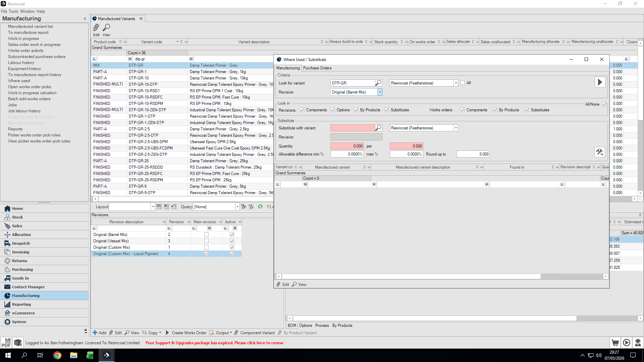
Task: Click the PDF icon at bottom left
Action: pos(6,343)
